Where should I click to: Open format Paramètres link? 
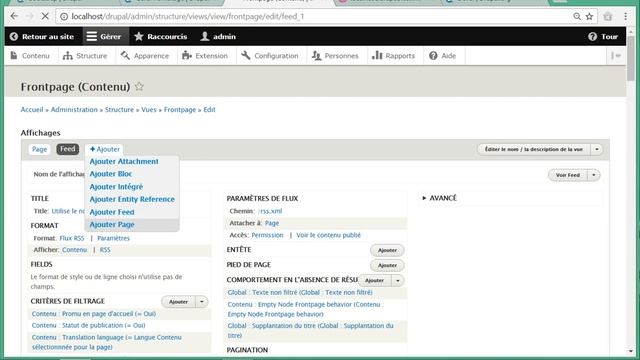113,238
